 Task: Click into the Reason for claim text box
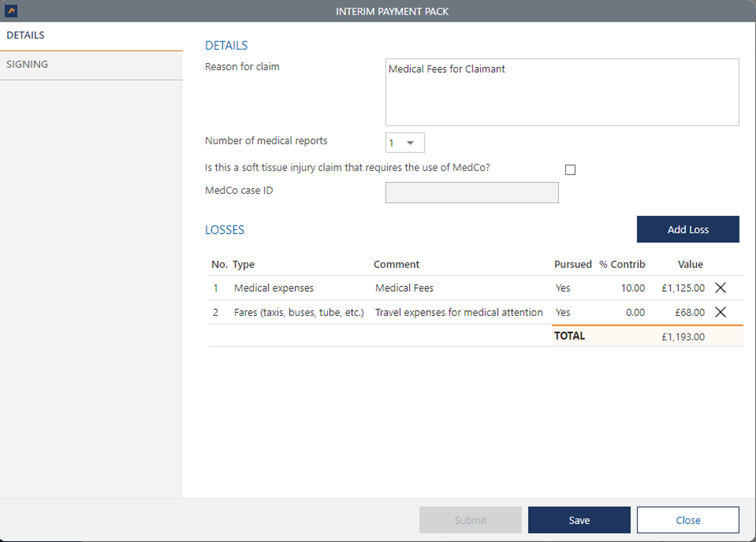[x=562, y=92]
